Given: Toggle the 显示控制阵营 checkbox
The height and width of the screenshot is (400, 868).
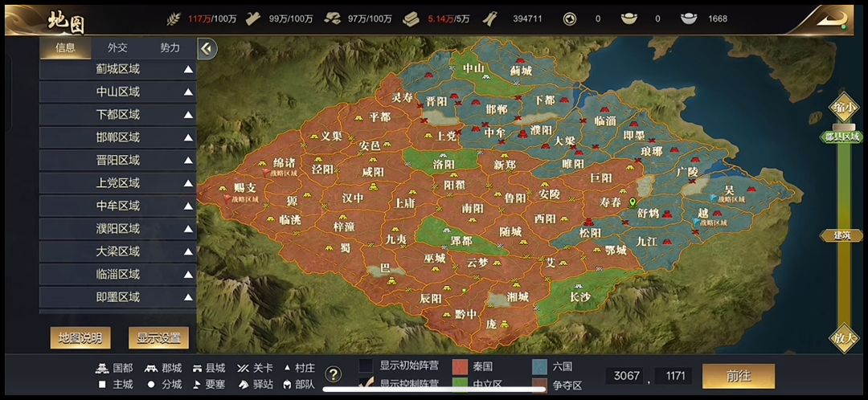Looking at the screenshot, I should [366, 383].
